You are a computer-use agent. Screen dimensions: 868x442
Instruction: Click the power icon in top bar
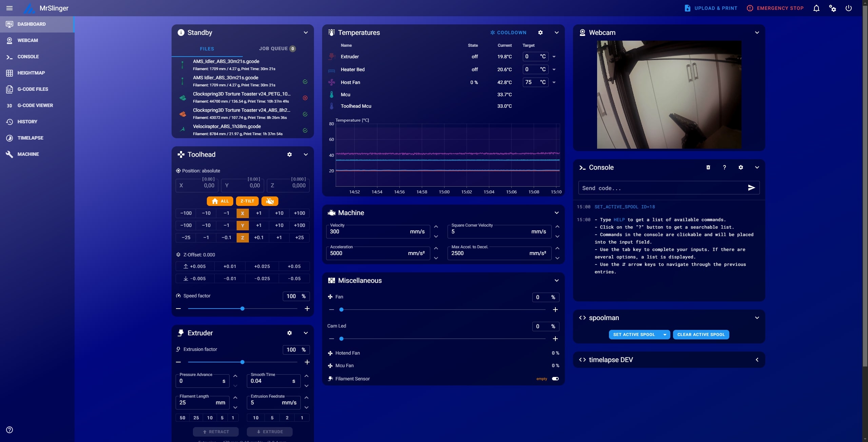point(848,8)
